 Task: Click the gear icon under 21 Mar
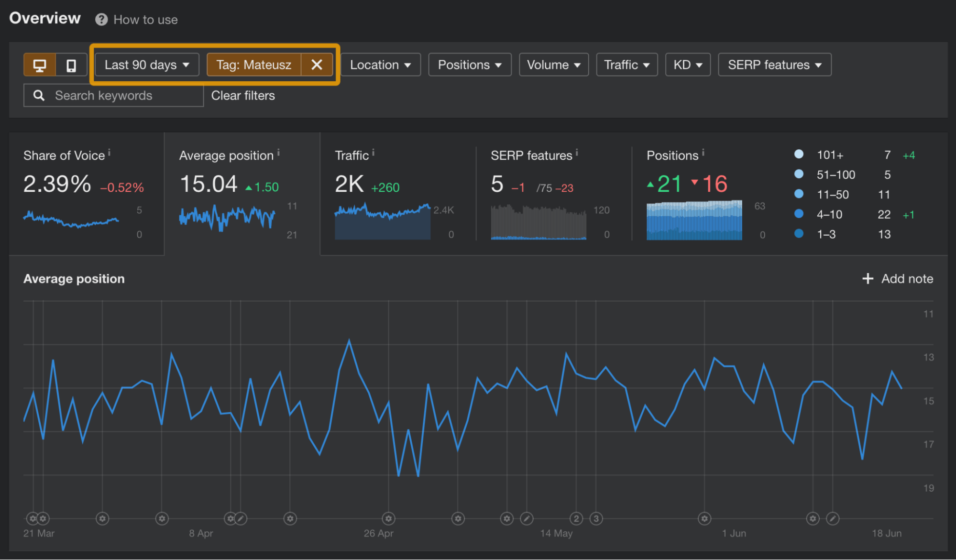coord(33,518)
